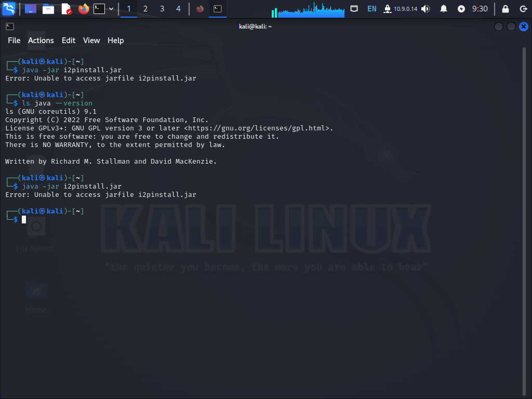This screenshot has width=532, height=399.
Task: Select the terminal window taskbar button
Action: (x=218, y=9)
